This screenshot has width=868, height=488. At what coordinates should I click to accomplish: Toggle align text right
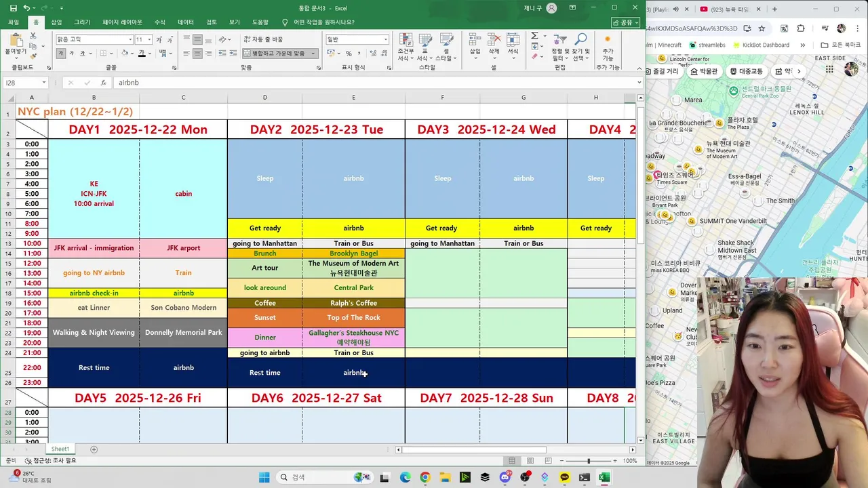coord(208,54)
